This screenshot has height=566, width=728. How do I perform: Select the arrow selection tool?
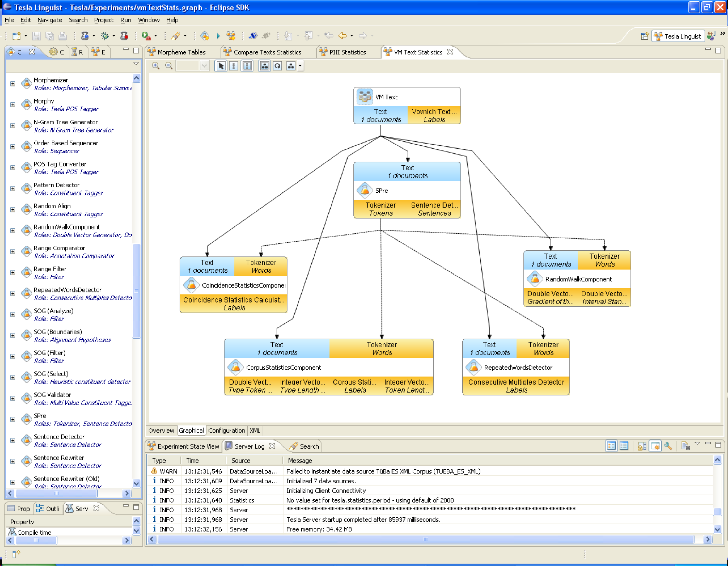[x=221, y=66]
